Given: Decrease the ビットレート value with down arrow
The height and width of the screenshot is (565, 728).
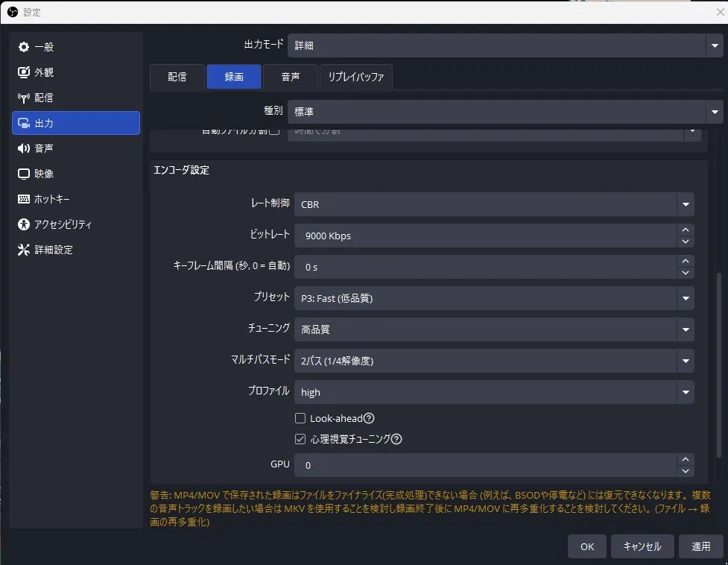Looking at the screenshot, I should pos(686,242).
